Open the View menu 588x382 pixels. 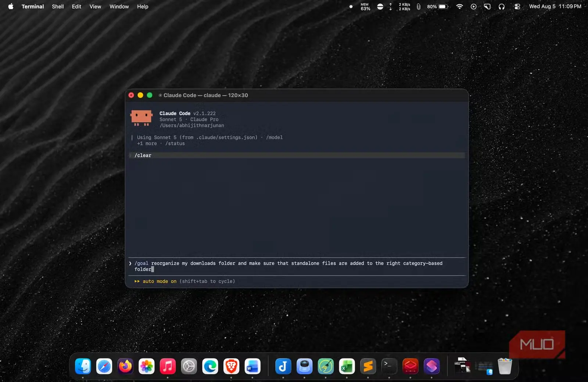(95, 7)
